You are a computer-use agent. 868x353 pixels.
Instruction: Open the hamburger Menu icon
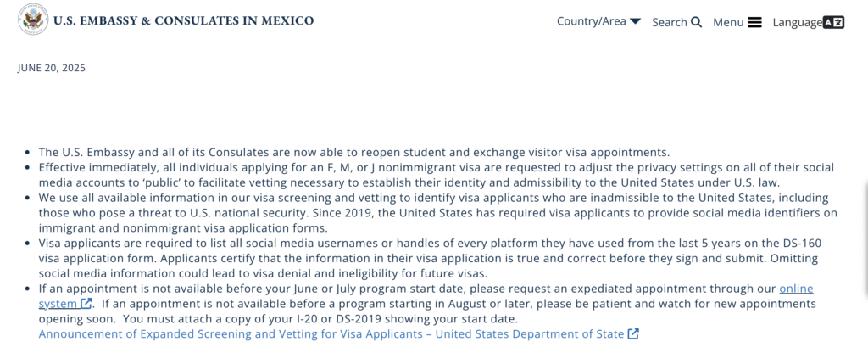click(754, 22)
